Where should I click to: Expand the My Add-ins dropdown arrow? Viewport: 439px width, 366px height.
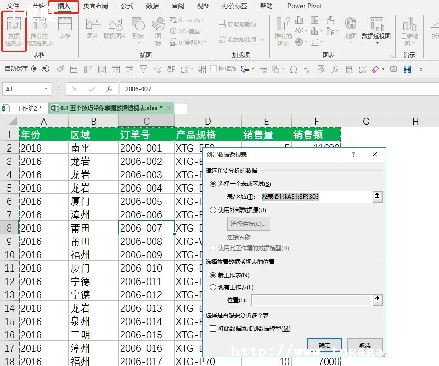(262, 40)
